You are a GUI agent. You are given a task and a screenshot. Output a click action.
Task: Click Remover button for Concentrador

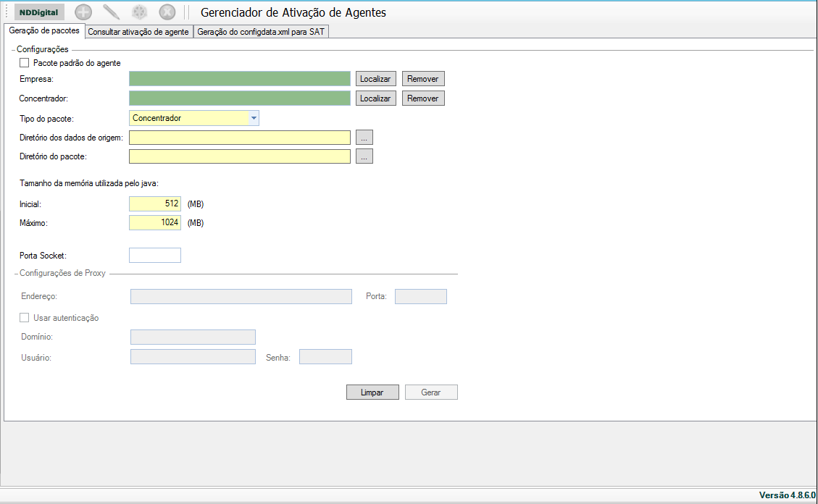(x=423, y=98)
